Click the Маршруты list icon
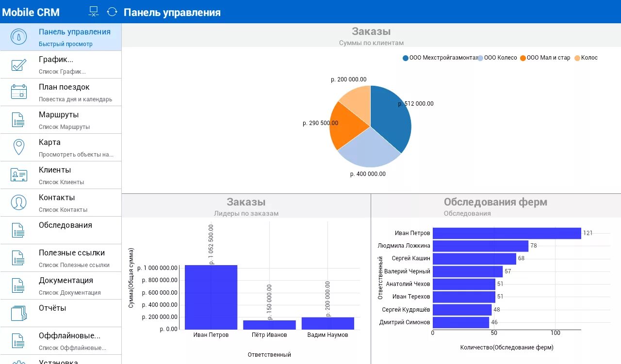Viewport: 621px width, 364px height. 18,120
